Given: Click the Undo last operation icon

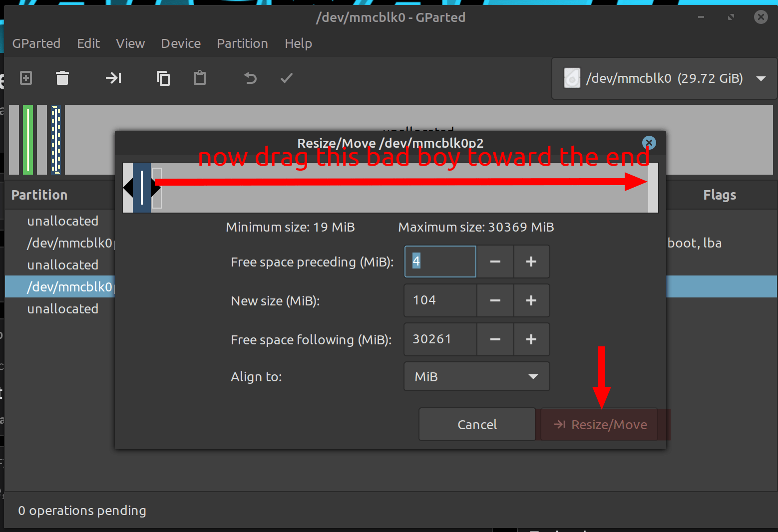Looking at the screenshot, I should coord(250,78).
